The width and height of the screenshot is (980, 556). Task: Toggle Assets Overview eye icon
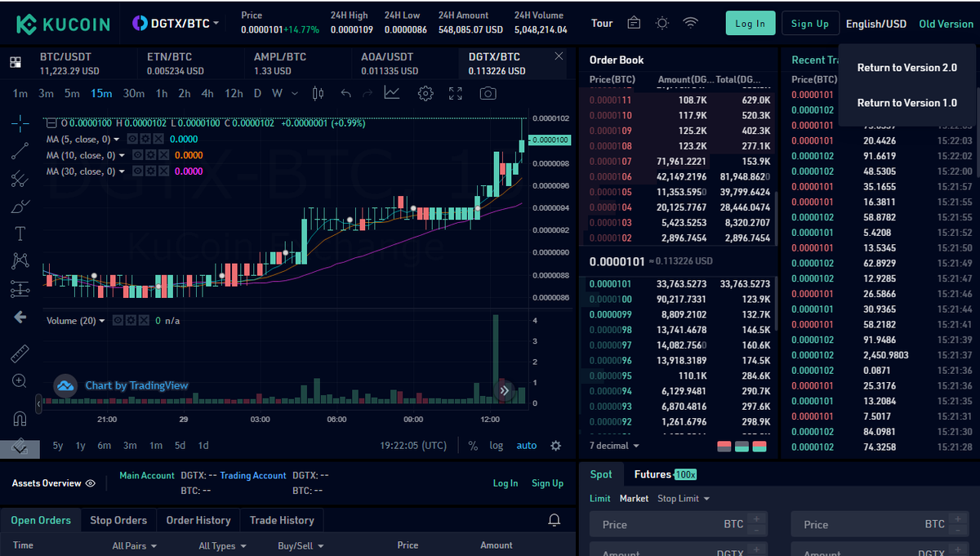91,483
